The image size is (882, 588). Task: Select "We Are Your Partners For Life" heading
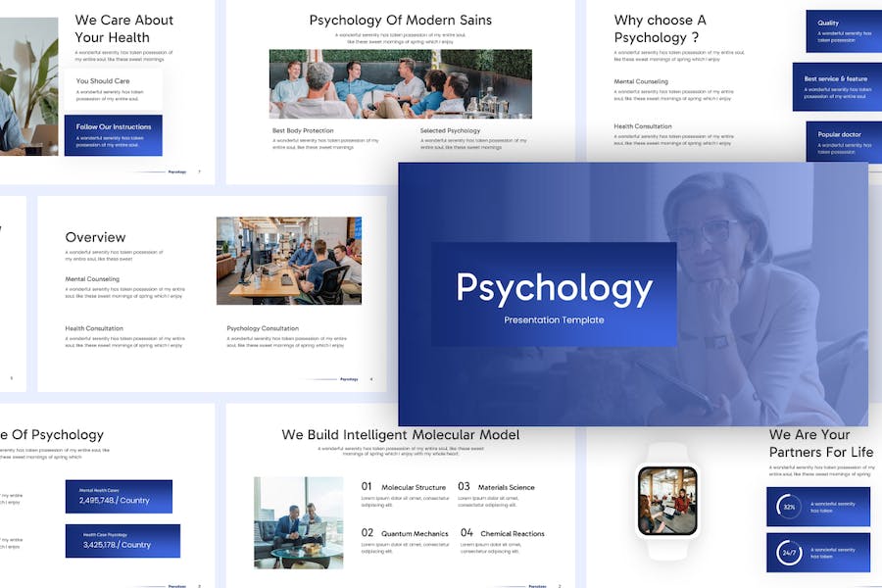pos(821,443)
